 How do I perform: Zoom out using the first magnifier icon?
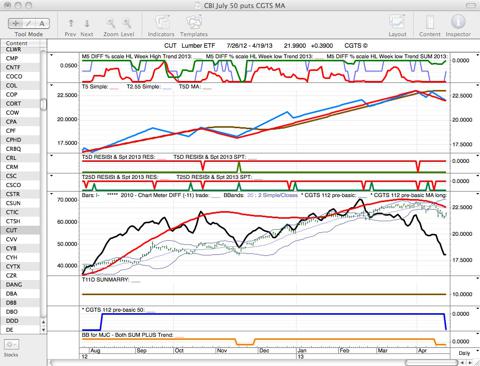click(111, 23)
